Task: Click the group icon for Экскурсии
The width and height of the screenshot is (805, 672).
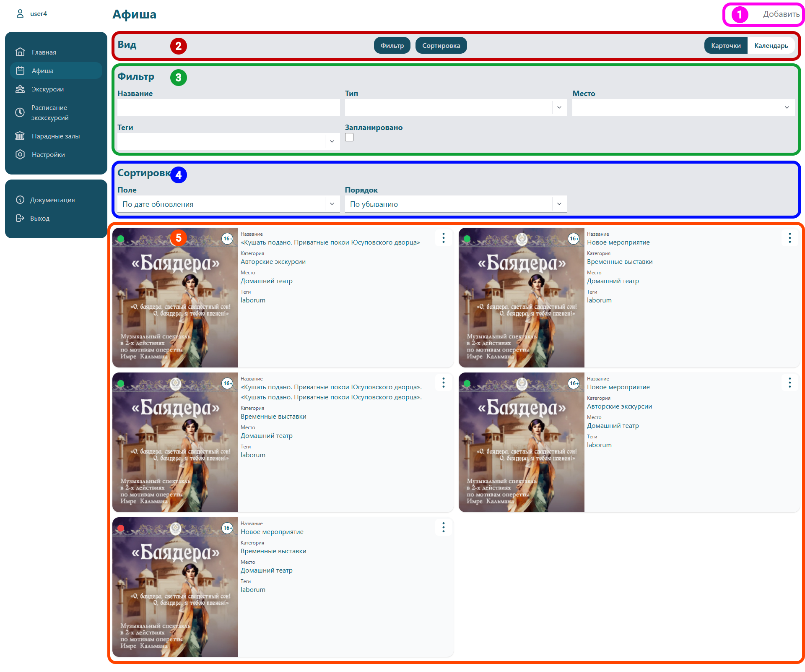Action: tap(20, 89)
